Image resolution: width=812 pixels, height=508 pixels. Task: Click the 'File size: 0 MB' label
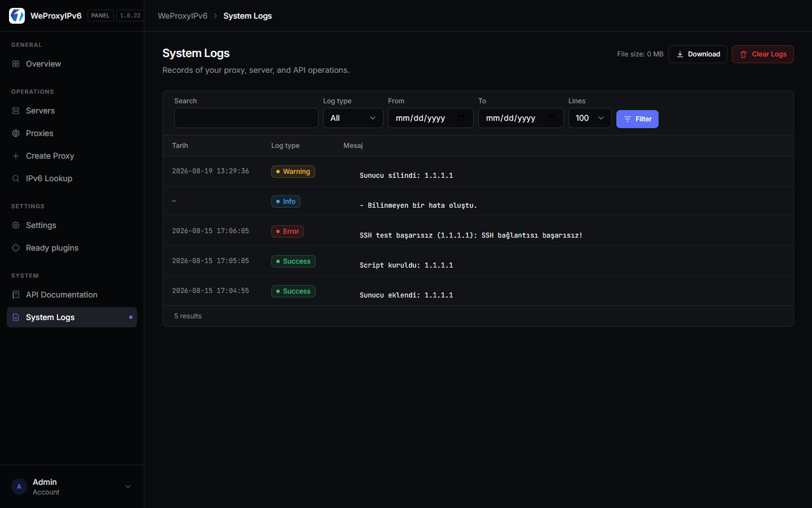coord(640,54)
